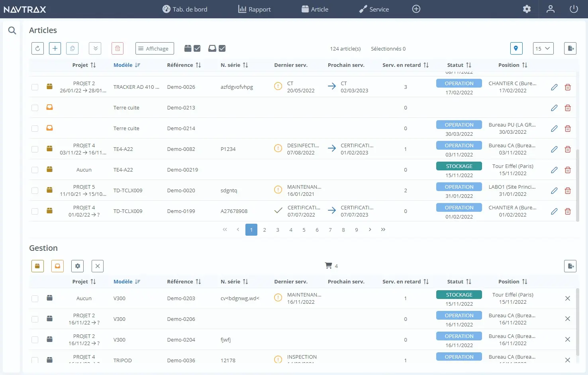Click Tour Eiffel (Paris) position for Demo-00219
Viewport: 588px width, 375px height.
(x=513, y=166)
